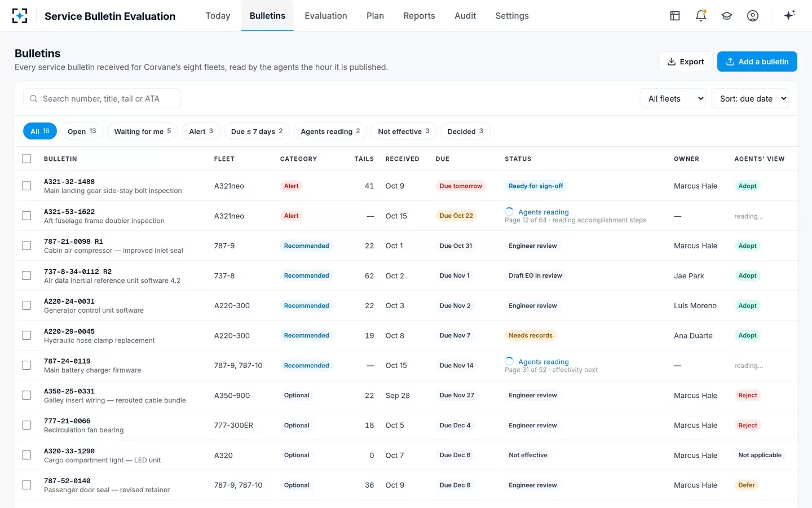
Task: Filter by Agents reading
Action: (330, 132)
